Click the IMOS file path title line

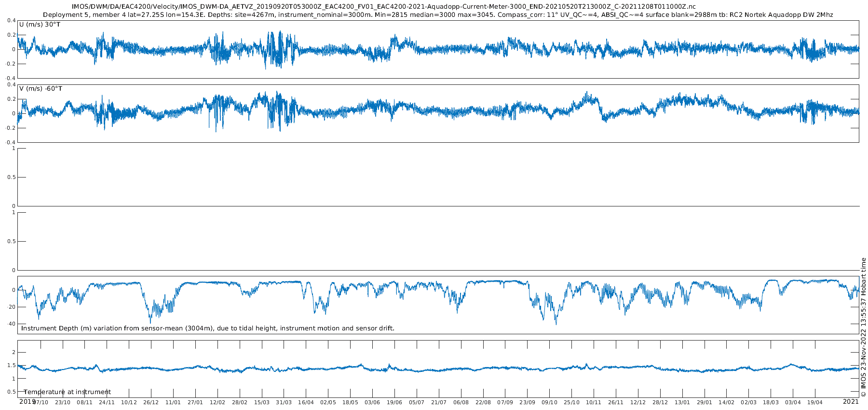383,7
